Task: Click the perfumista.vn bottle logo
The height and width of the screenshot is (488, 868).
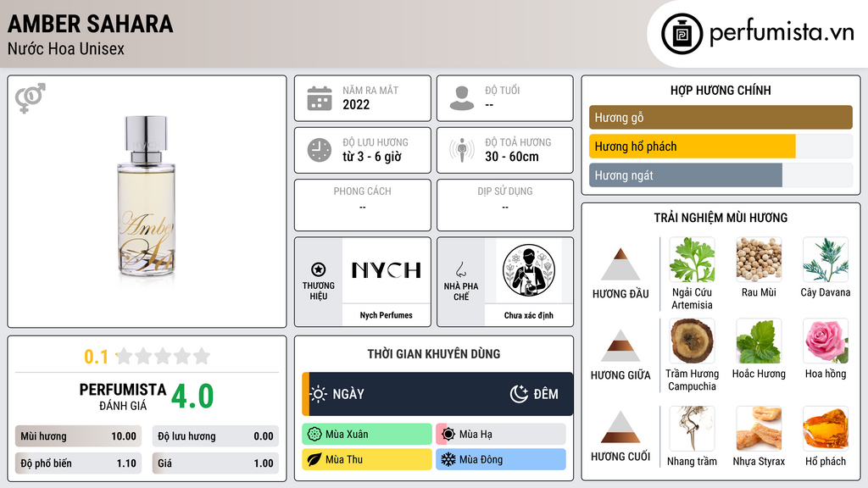Action: (x=682, y=34)
